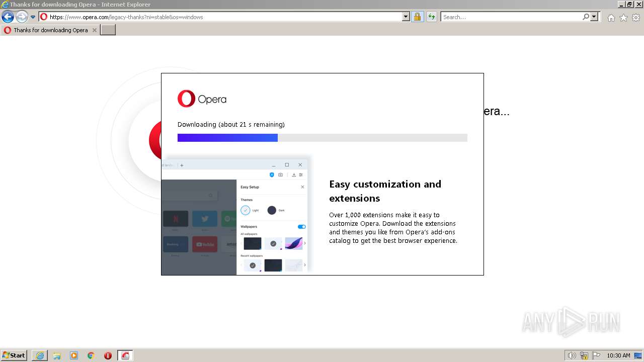Image resolution: width=644 pixels, height=362 pixels.
Task: Open a new blank tab
Action: pos(108,30)
